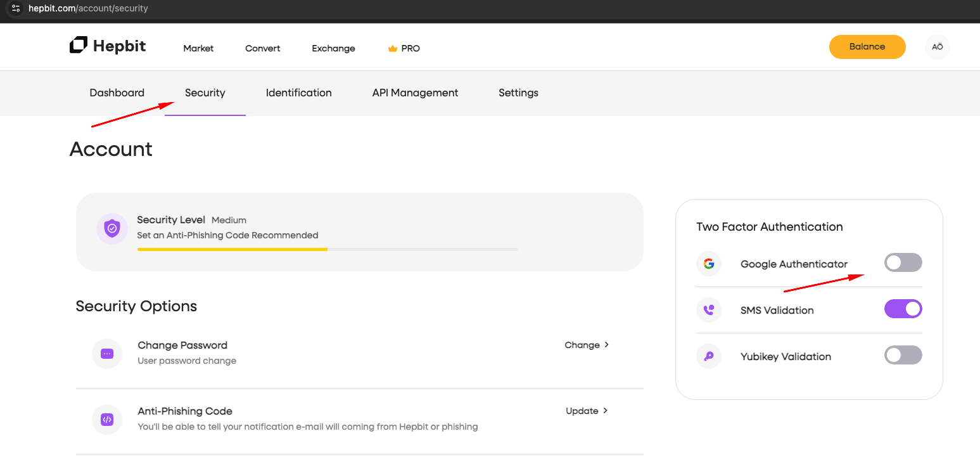The image size is (980, 457).
Task: Open the Exchange link in top navigation
Action: tap(333, 49)
